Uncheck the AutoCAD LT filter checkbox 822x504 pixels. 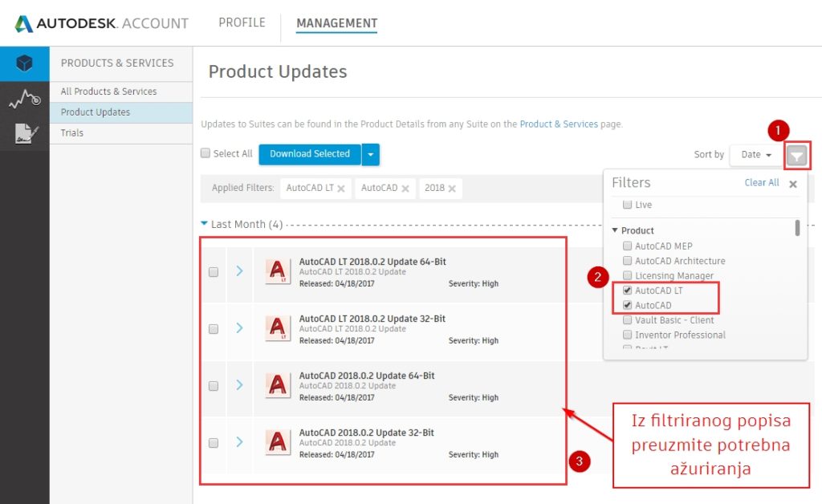click(628, 291)
